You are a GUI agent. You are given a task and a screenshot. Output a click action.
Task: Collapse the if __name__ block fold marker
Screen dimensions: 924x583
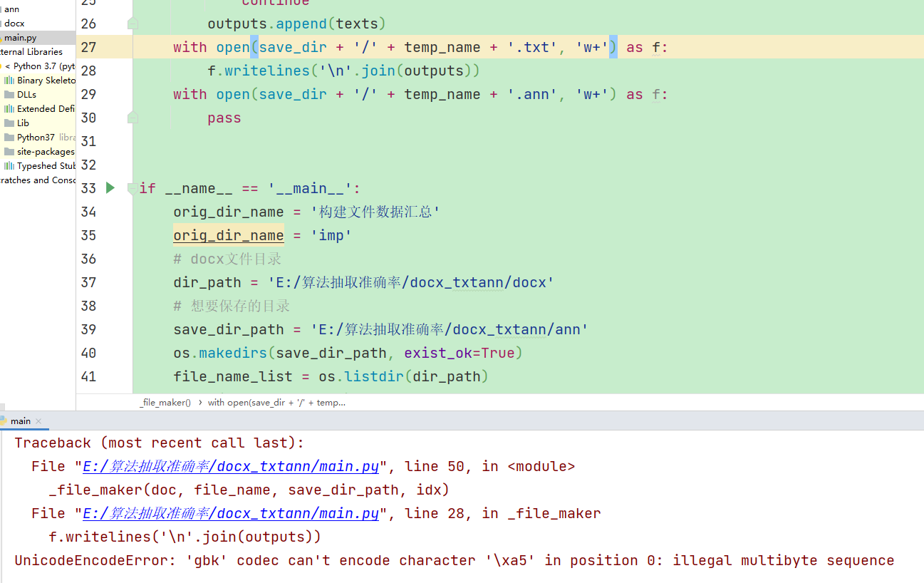tap(133, 187)
